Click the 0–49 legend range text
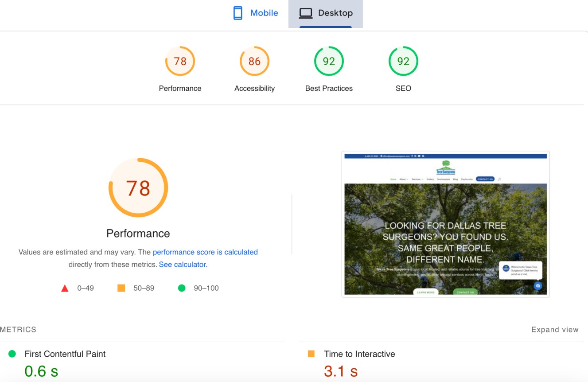 click(86, 288)
